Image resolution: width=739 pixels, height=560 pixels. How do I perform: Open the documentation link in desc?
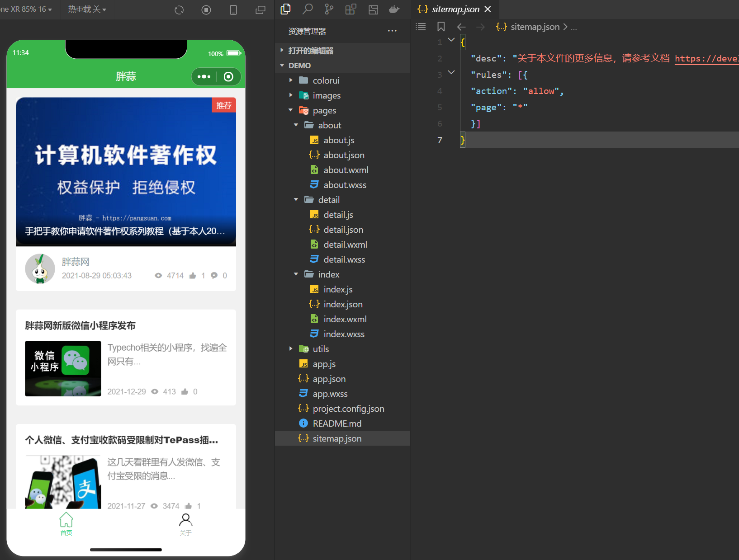click(x=706, y=58)
